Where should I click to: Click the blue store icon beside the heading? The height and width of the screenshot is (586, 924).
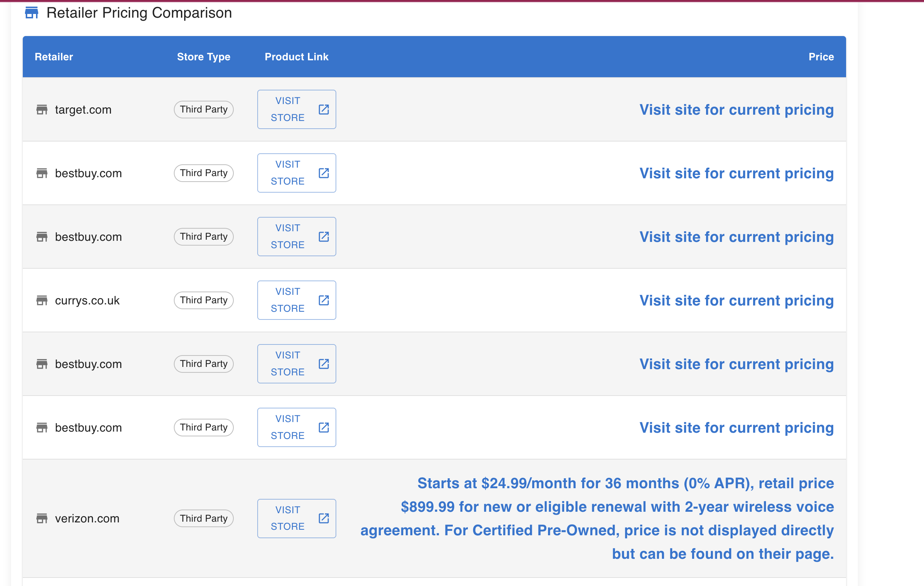point(32,12)
